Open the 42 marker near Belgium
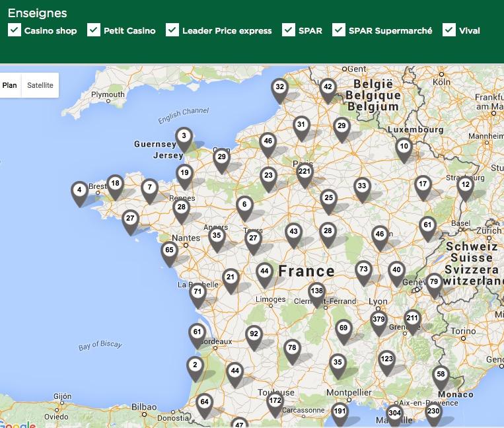 point(328,91)
